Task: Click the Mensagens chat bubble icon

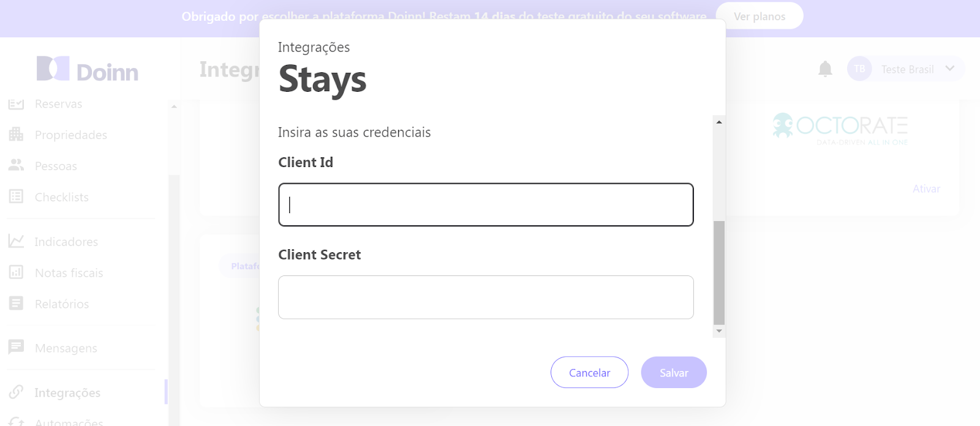Action: coord(16,347)
